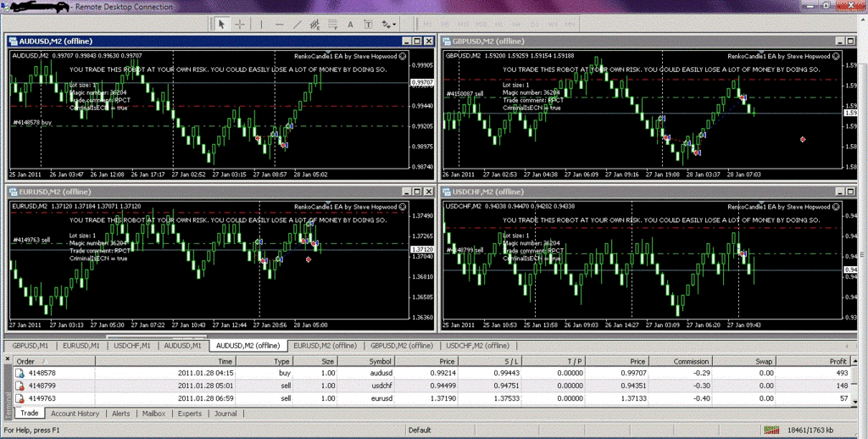Switch to the AUDUSD,M1 chart tab
The width and height of the screenshot is (868, 439).
(x=183, y=346)
